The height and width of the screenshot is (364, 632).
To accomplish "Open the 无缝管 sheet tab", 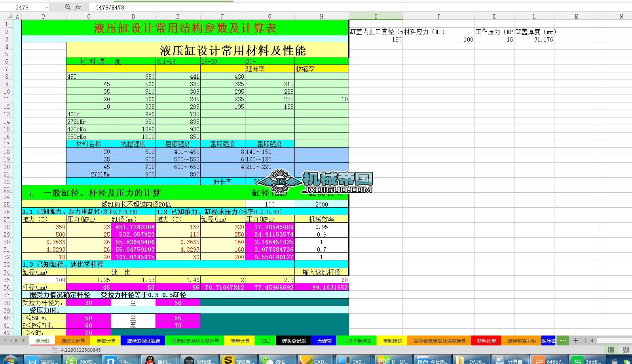I will (324, 341).
